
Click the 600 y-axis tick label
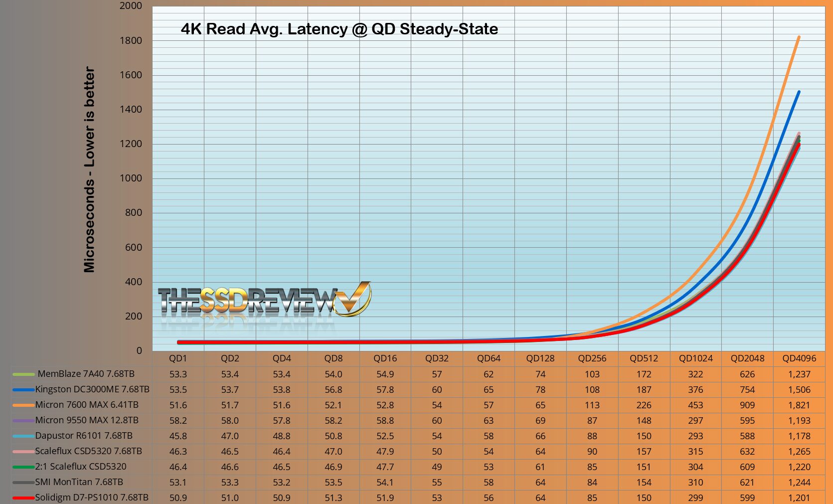(x=133, y=247)
